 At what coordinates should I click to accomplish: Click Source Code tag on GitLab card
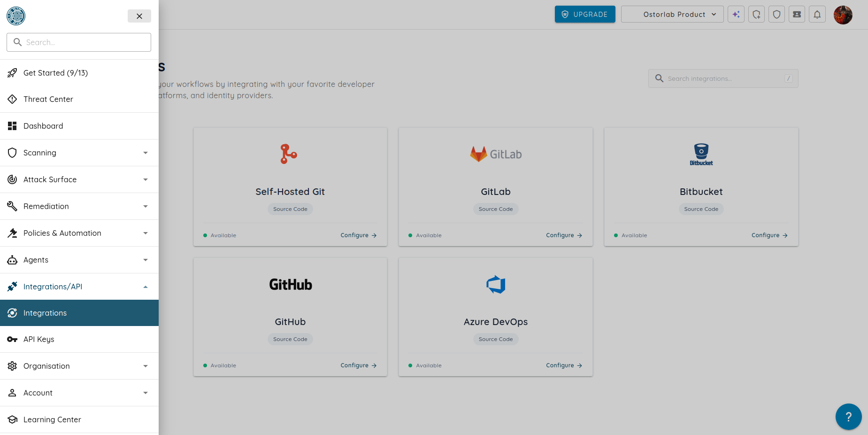[496, 209]
